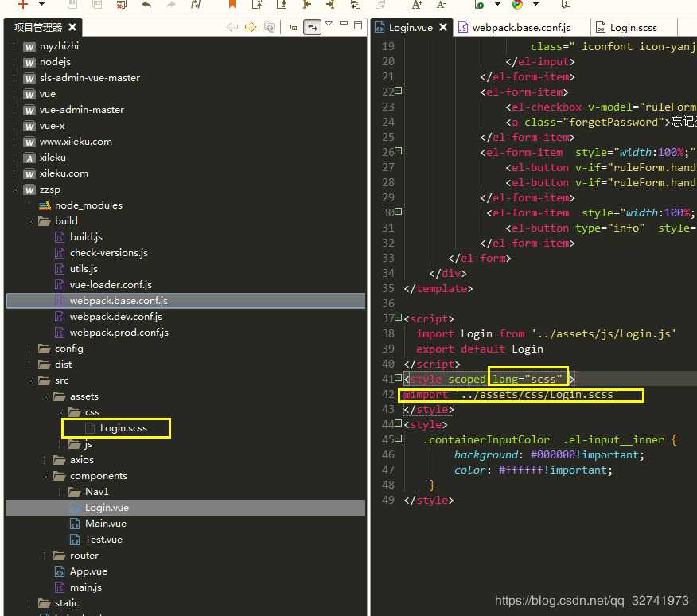Image resolution: width=697 pixels, height=616 pixels.
Task: Expand the dist folder
Action: (31, 365)
